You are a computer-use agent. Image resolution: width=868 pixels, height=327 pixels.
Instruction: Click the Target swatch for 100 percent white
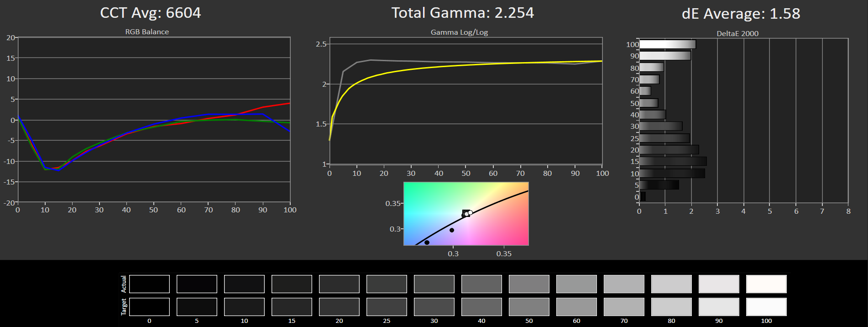(766, 307)
